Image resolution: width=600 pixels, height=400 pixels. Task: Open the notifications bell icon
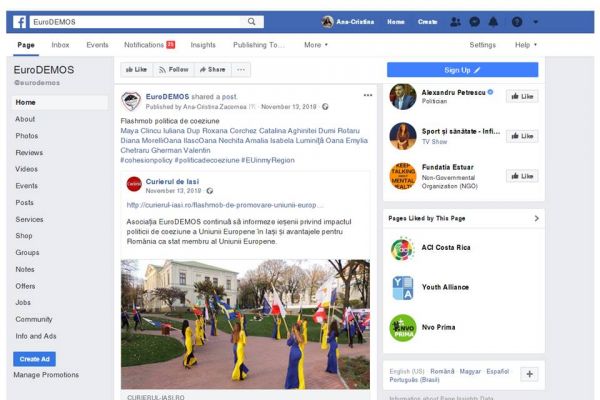[x=493, y=22]
